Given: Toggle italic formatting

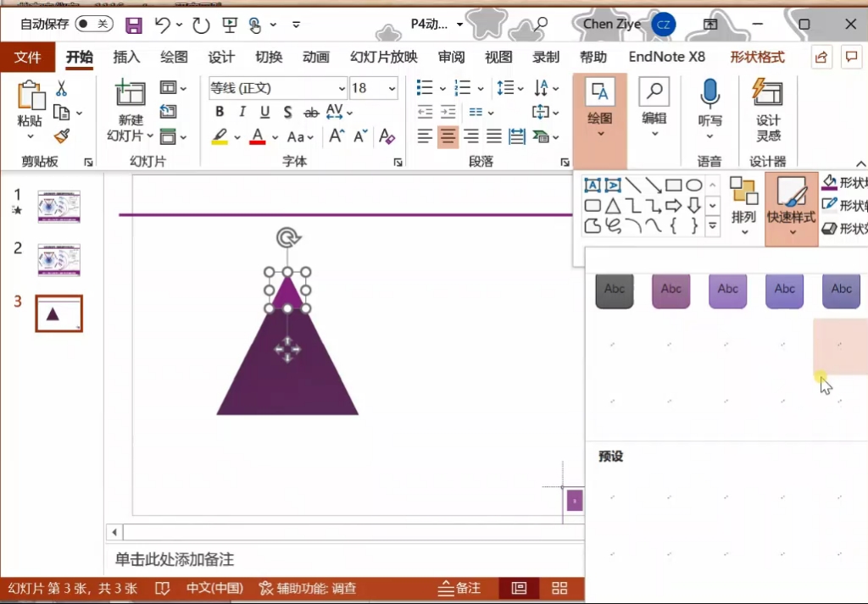Looking at the screenshot, I should click(242, 111).
